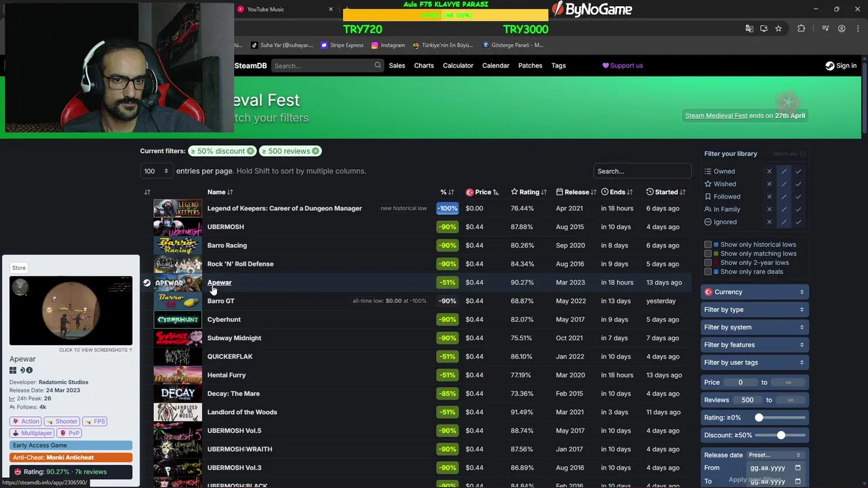The width and height of the screenshot is (868, 488).
Task: Open the Currency dropdown
Action: tap(754, 292)
